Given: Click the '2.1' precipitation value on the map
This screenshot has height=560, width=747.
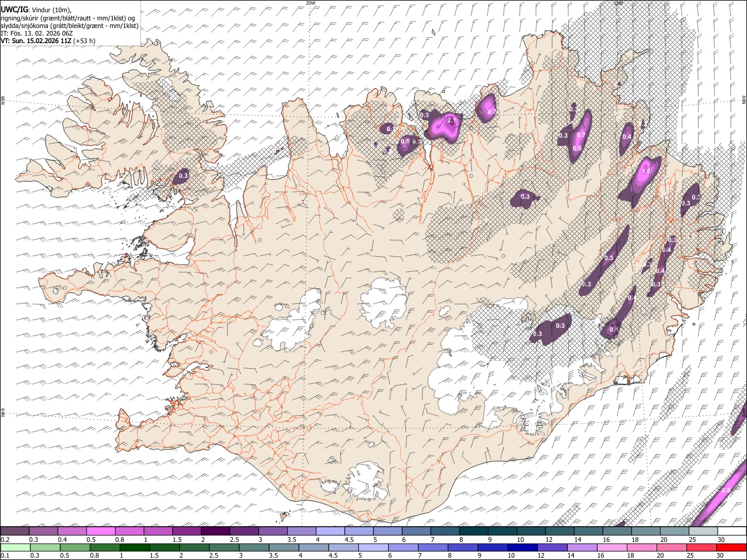Looking at the screenshot, I should (x=451, y=121).
